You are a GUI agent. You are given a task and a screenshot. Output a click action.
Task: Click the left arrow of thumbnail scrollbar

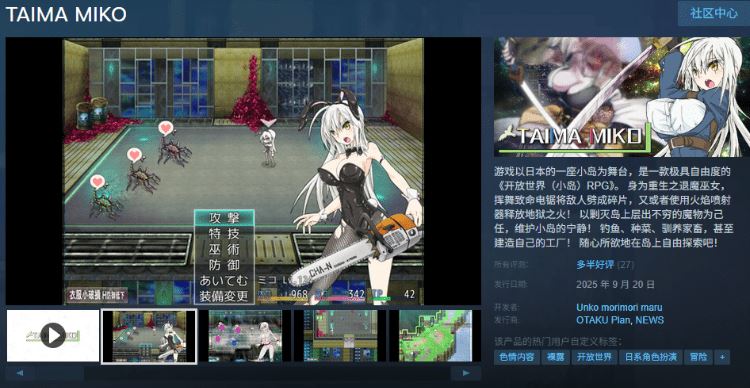point(20,373)
